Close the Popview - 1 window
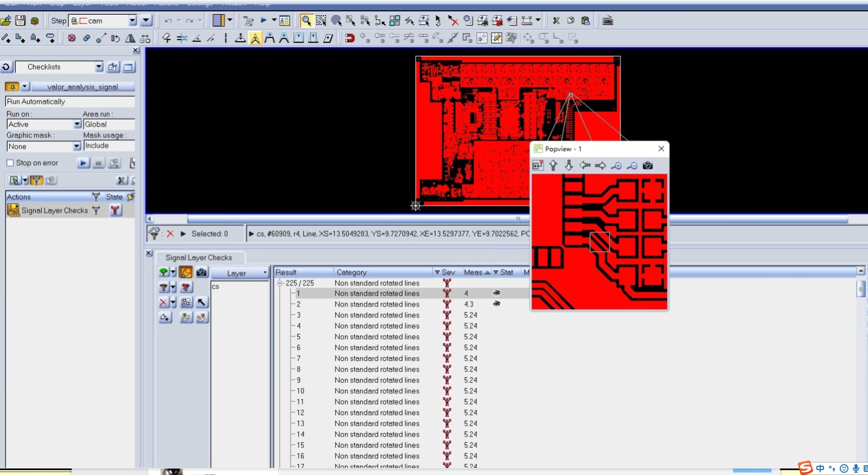 point(661,148)
